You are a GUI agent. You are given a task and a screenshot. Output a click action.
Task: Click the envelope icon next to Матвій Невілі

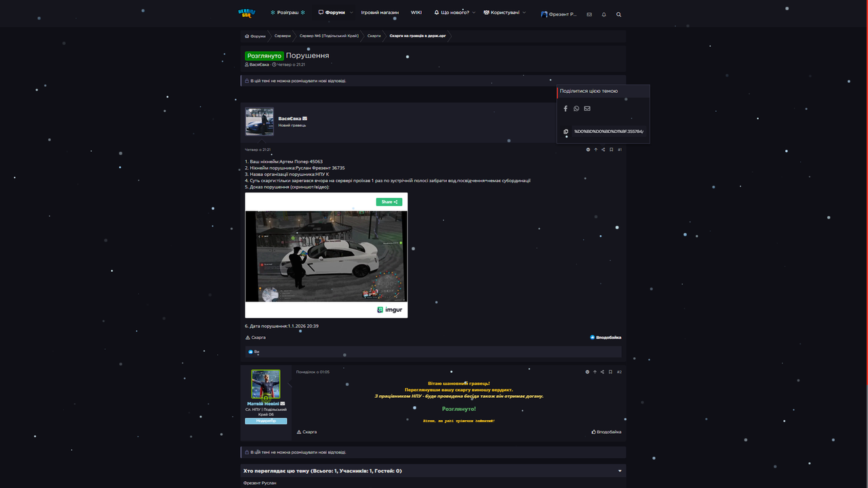283,404
